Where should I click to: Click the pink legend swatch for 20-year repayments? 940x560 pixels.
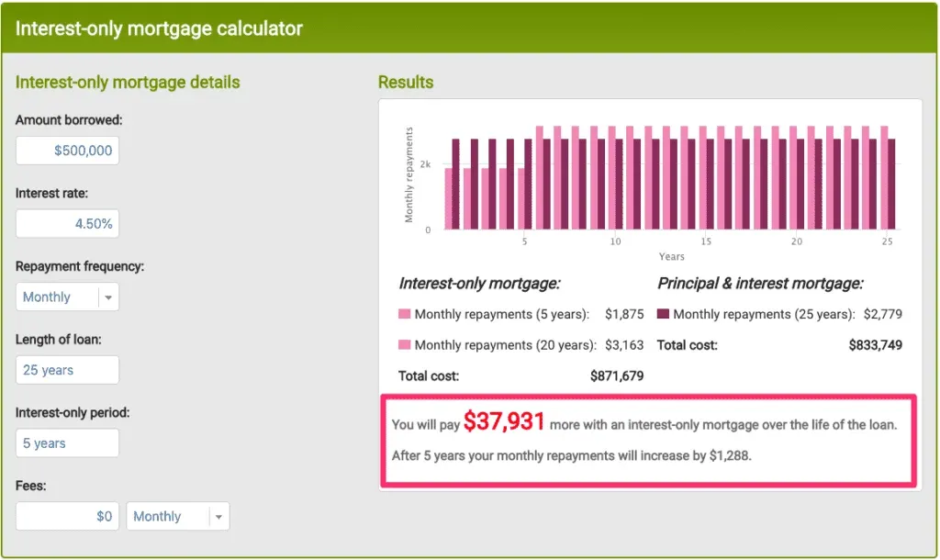click(x=405, y=345)
